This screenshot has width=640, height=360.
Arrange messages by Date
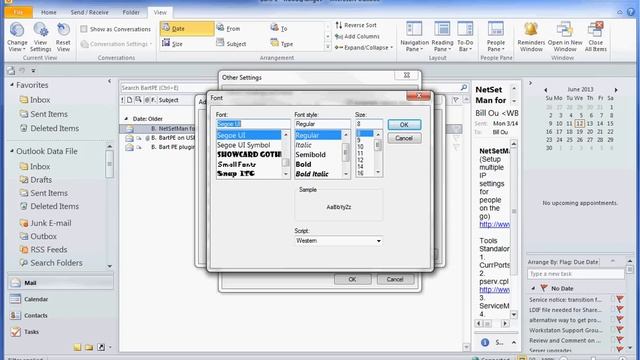(x=187, y=29)
